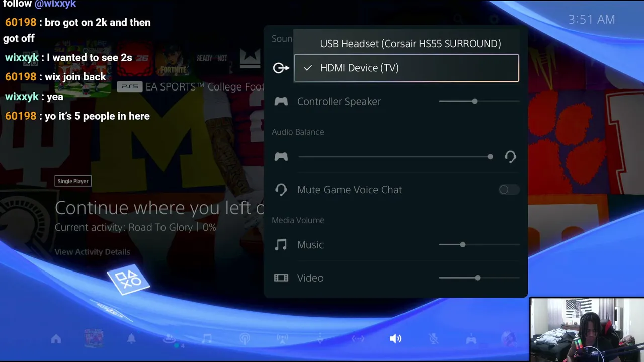
Task: Adjust the Music volume slider
Action: tap(479, 245)
